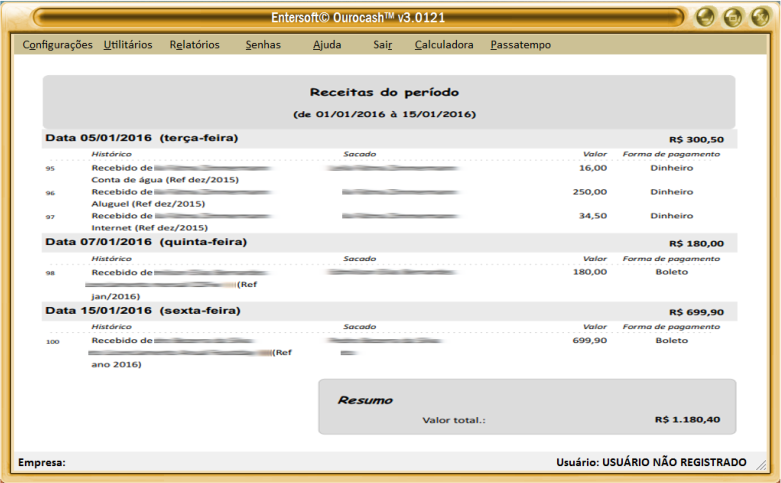Click the Aluguel entry valued 250,00
Image resolution: width=781 pixels, height=483 pixels.
(x=148, y=203)
